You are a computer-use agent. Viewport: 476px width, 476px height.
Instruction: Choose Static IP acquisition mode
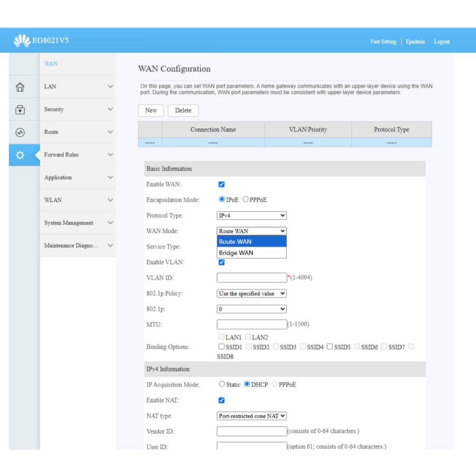coord(222,384)
